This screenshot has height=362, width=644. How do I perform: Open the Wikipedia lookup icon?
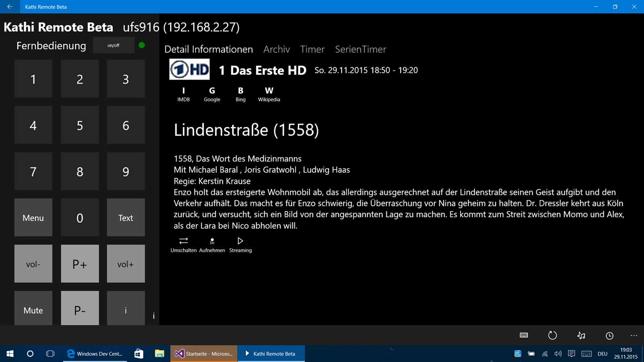[x=269, y=94]
